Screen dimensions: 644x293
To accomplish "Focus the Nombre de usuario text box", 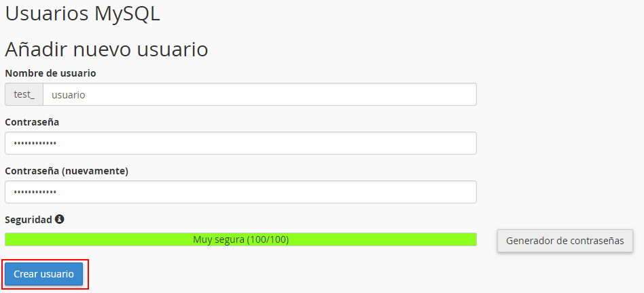I will coord(260,95).
